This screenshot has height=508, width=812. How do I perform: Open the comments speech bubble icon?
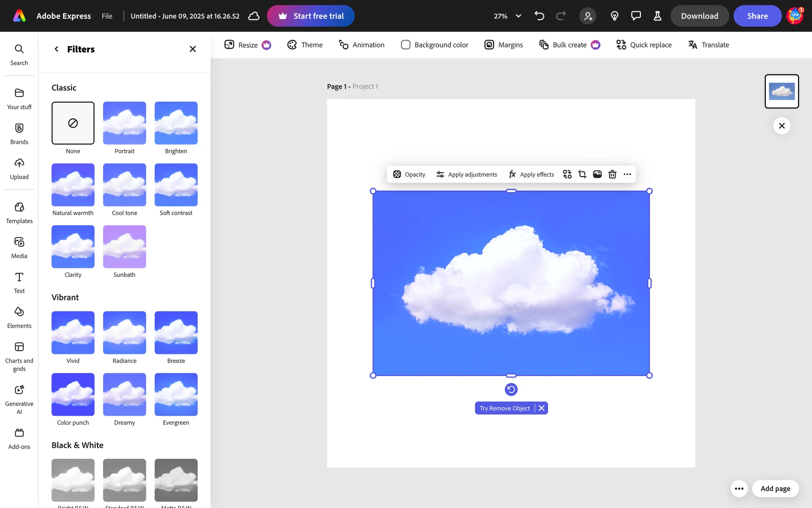[636, 16]
